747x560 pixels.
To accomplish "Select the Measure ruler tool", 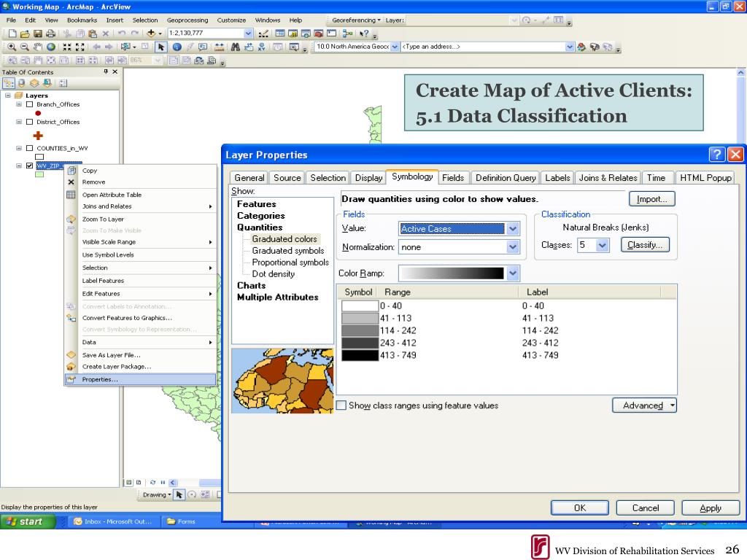I will (219, 47).
